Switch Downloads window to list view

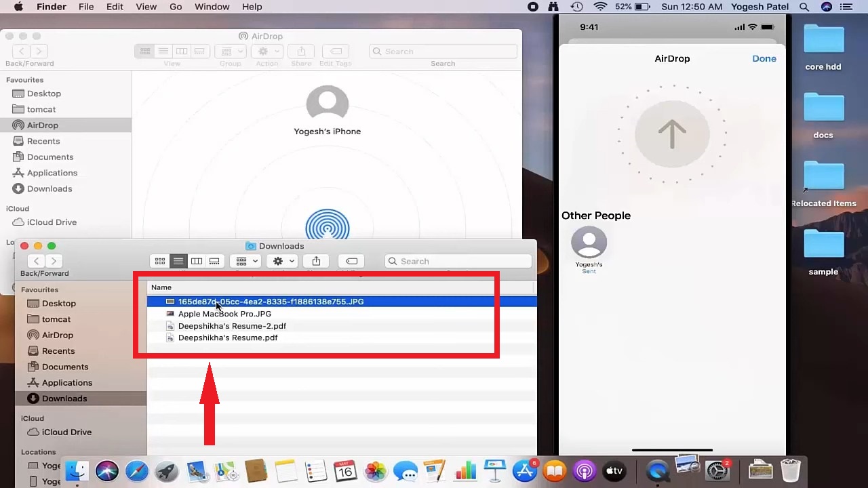point(178,261)
